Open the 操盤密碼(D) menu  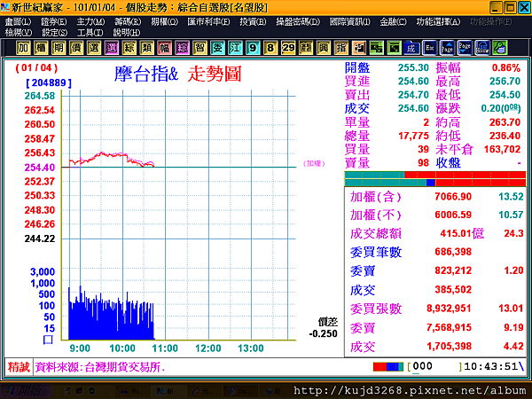pyautogui.click(x=298, y=22)
